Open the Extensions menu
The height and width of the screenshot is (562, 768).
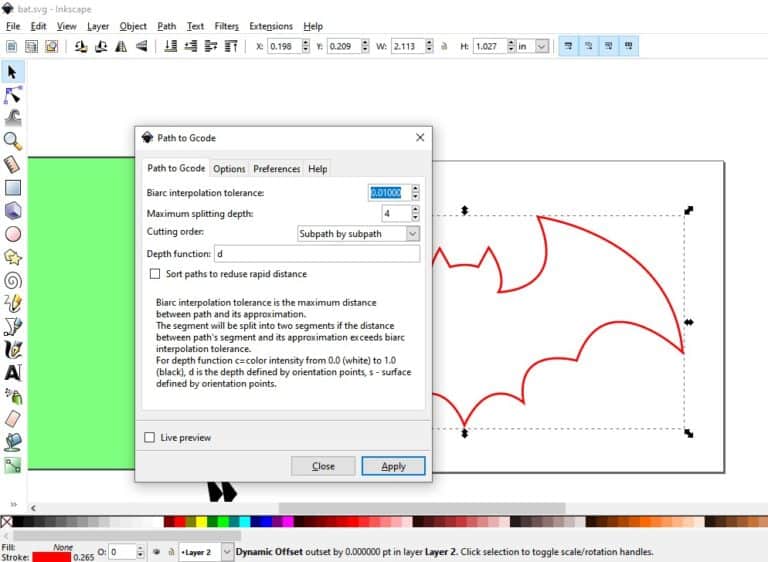pos(271,26)
